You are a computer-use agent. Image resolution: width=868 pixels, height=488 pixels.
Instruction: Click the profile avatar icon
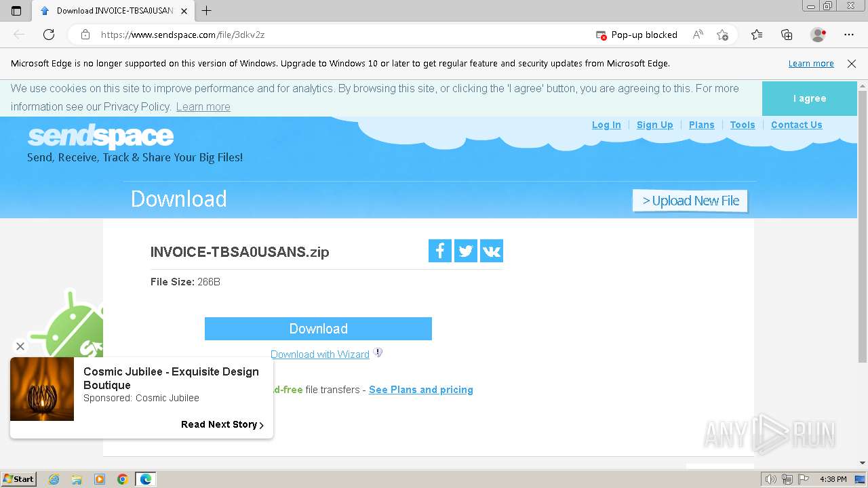pos(818,35)
